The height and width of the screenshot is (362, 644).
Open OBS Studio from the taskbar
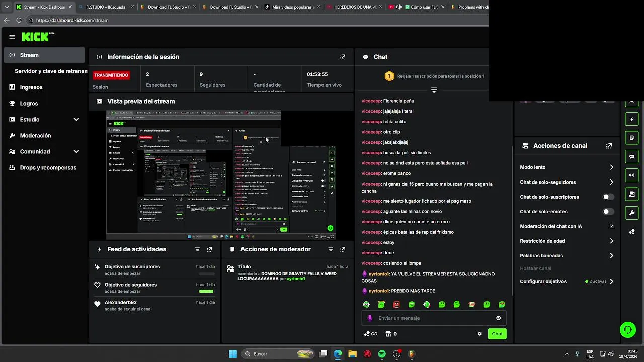[x=396, y=354]
